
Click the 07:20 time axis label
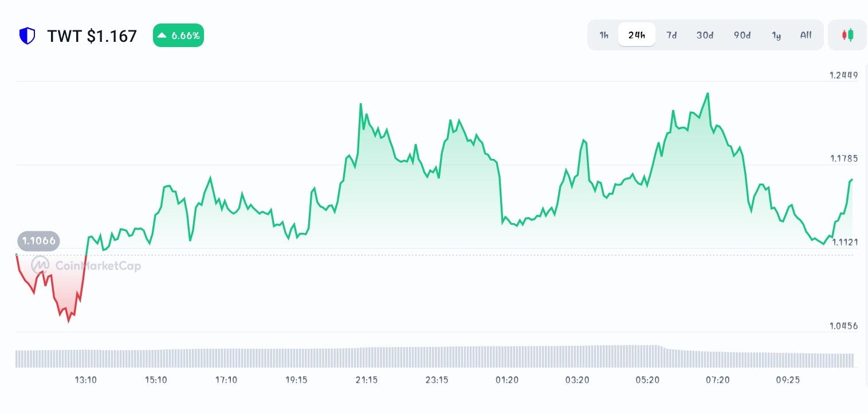pos(718,380)
